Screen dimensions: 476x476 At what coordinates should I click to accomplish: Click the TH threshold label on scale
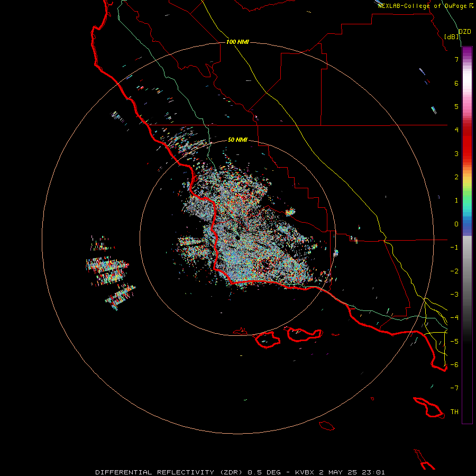(454, 412)
